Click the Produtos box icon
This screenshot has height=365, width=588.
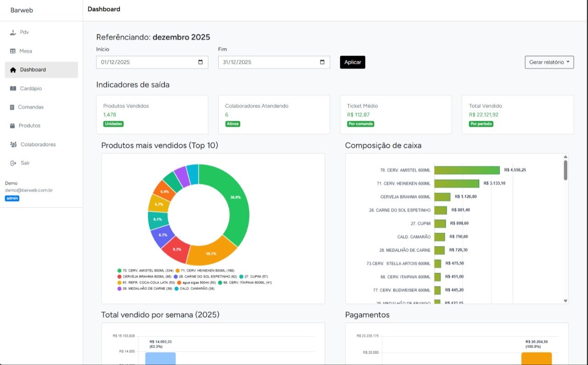pyautogui.click(x=12, y=126)
